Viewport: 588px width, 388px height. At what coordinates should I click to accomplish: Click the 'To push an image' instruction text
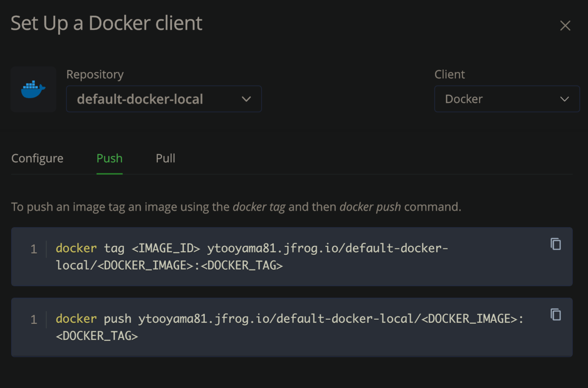(236, 207)
